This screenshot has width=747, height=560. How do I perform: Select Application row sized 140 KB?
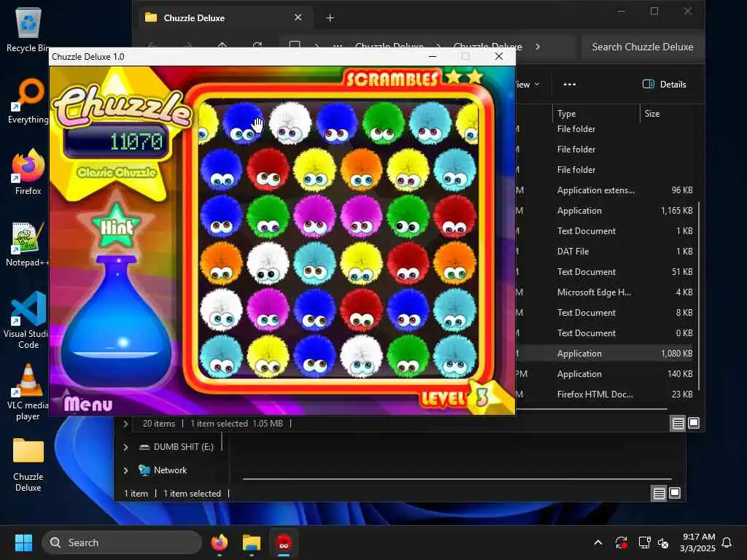tap(605, 374)
